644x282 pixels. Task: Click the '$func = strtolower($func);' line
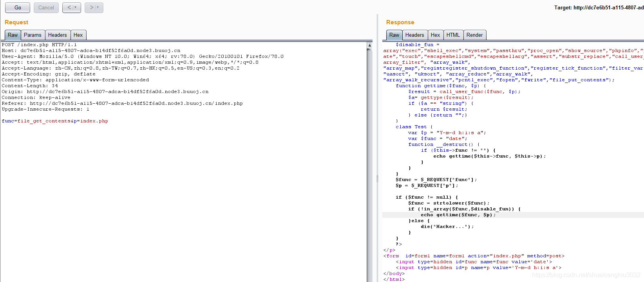click(449, 203)
